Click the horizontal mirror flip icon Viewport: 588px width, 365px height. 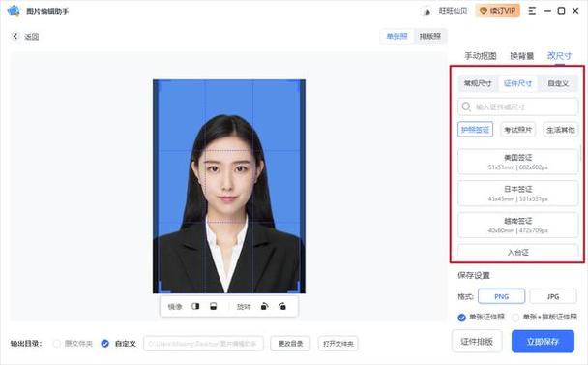pos(195,306)
